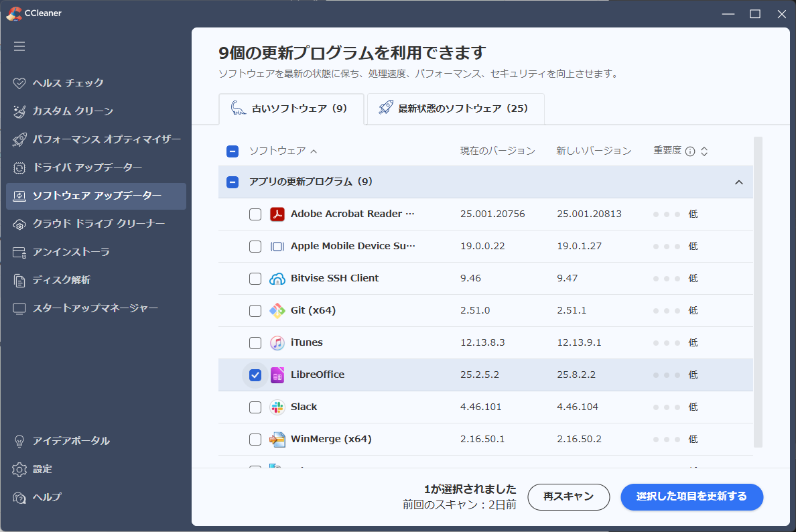The height and width of the screenshot is (532, 796).
Task: Open カスタム クリーン in sidebar
Action: point(96,111)
